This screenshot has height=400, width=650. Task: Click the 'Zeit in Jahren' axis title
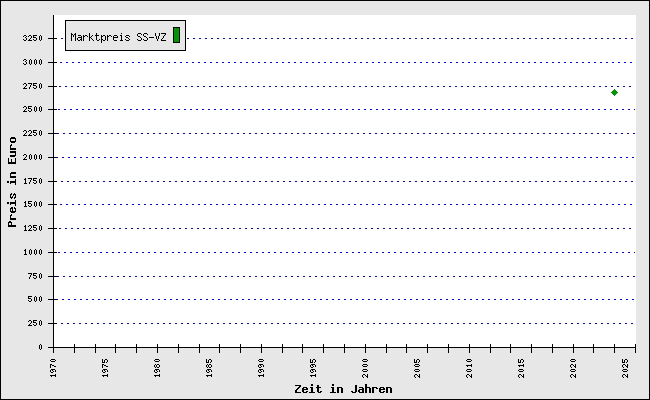click(343, 389)
